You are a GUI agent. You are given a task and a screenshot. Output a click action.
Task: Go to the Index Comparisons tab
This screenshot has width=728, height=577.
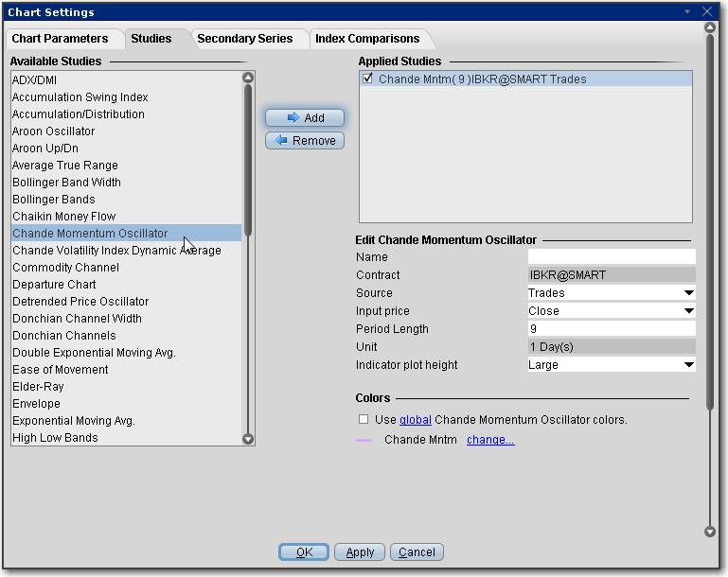pyautogui.click(x=367, y=39)
